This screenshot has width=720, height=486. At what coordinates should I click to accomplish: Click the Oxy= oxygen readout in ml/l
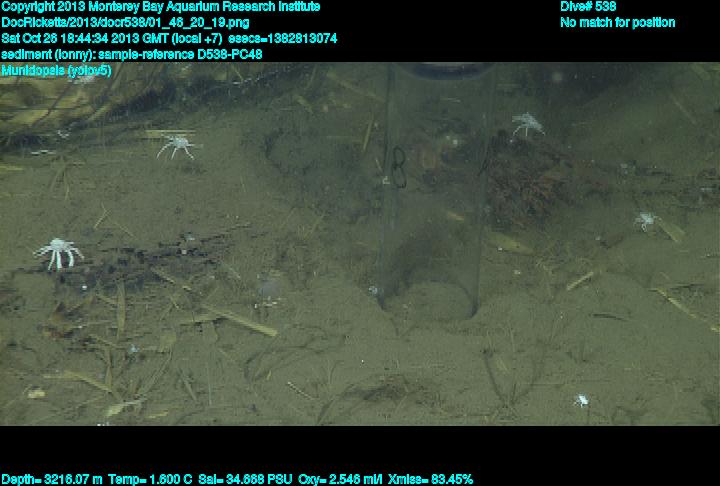click(340, 480)
